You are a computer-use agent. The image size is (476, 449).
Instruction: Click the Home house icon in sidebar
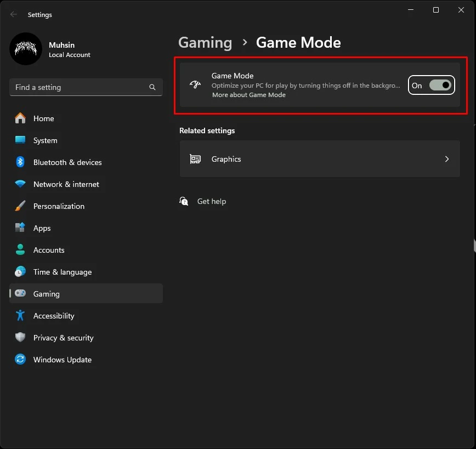click(x=20, y=118)
